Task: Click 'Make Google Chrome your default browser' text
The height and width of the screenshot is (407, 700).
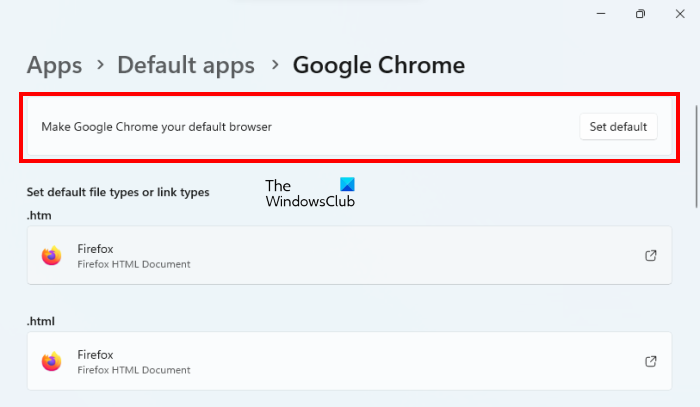Action: coord(156,127)
